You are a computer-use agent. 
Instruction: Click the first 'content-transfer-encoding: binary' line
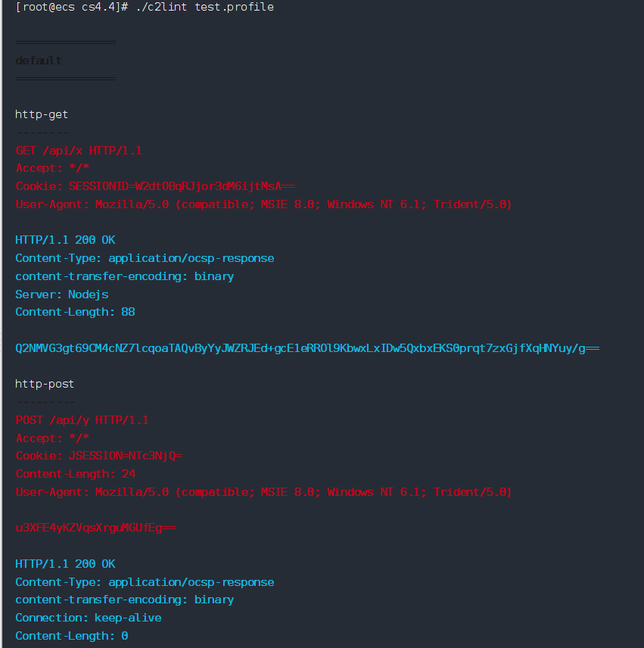click(124, 276)
